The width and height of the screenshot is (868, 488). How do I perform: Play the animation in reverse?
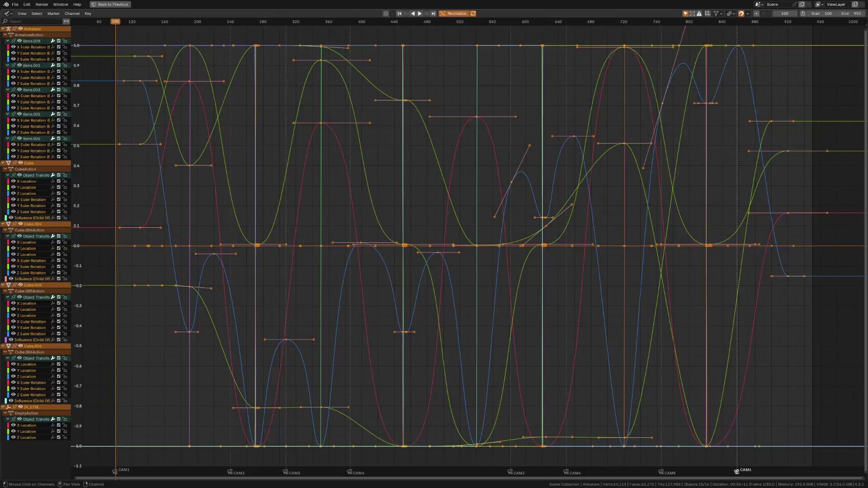click(x=413, y=14)
